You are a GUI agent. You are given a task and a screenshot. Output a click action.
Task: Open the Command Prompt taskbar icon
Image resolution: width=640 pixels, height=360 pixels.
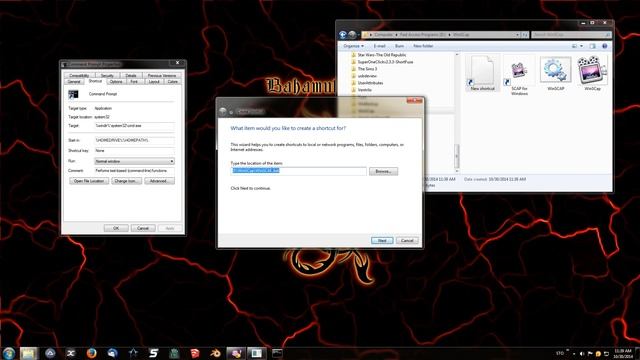click(277, 353)
